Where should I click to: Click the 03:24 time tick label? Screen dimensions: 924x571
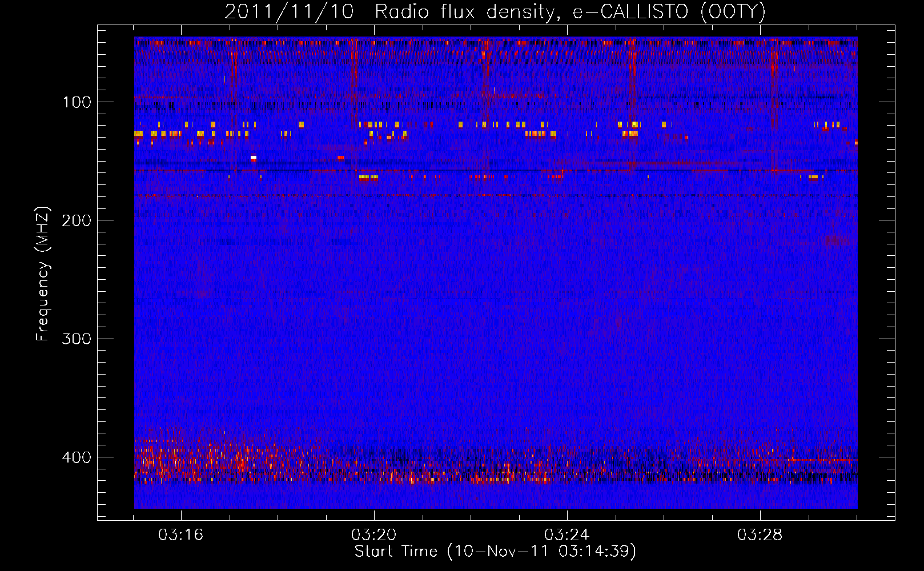tap(567, 535)
